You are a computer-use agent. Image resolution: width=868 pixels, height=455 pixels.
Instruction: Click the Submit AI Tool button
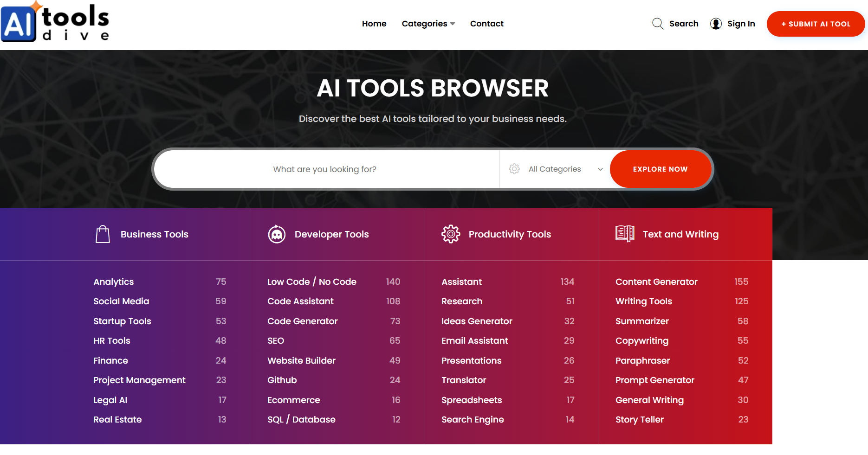[x=816, y=24]
